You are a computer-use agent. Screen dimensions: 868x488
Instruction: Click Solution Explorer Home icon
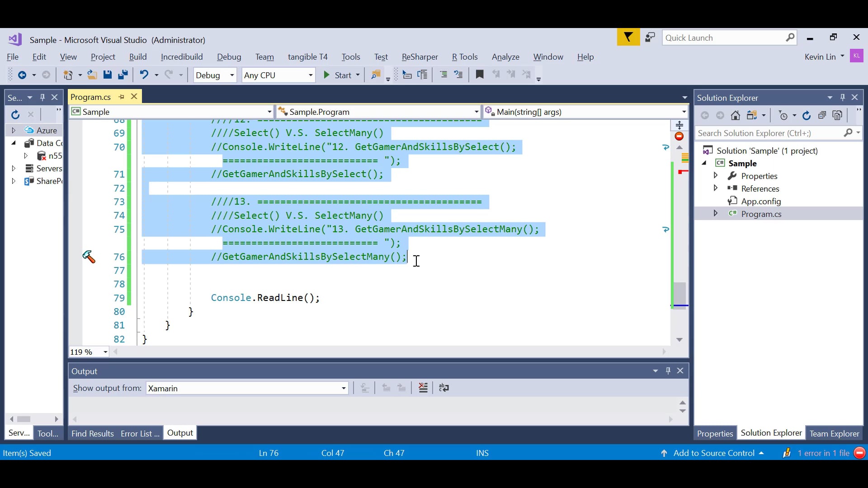pyautogui.click(x=736, y=116)
